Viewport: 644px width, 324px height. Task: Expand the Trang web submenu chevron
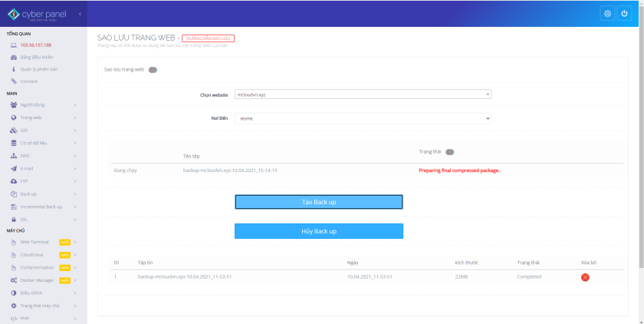pyautogui.click(x=75, y=117)
